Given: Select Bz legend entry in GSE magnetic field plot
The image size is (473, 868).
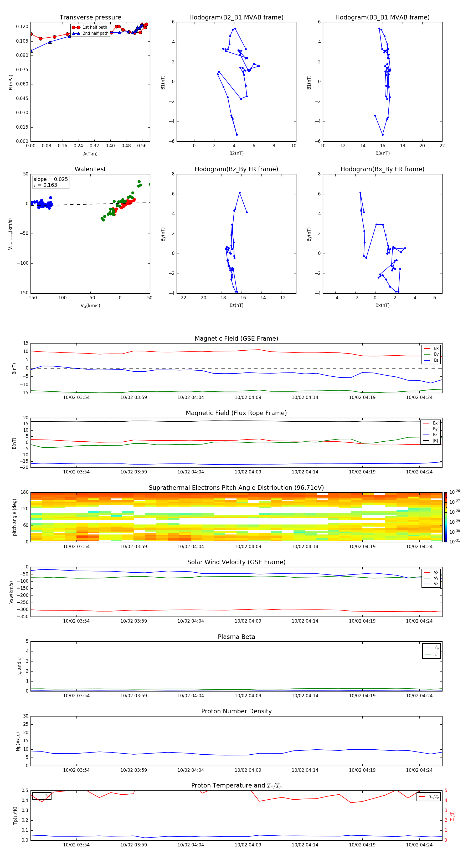Looking at the screenshot, I should (x=431, y=360).
